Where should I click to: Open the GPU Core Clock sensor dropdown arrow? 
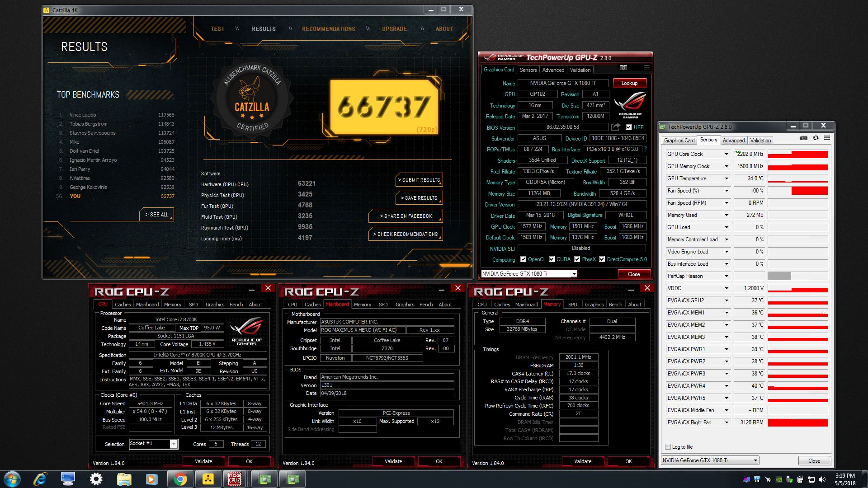click(726, 154)
